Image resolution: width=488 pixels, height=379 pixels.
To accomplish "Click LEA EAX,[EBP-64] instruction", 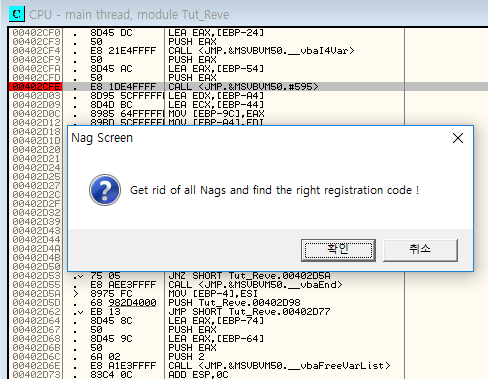I will (216, 339).
